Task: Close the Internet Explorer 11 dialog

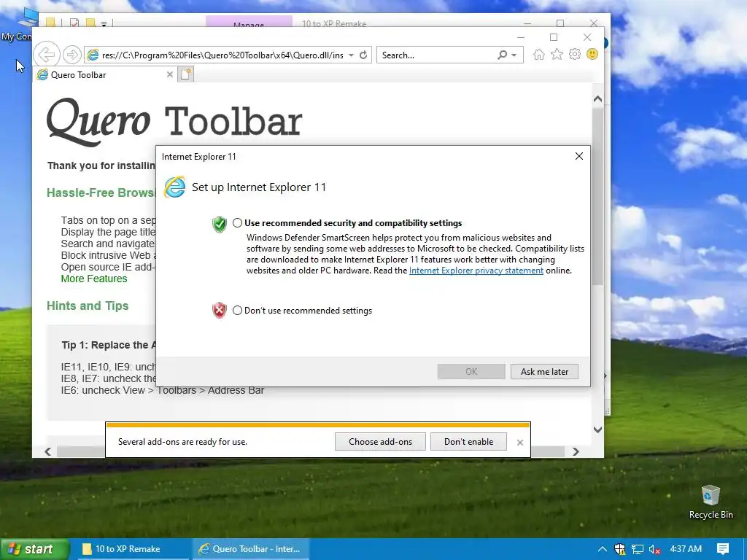Action: [578, 156]
